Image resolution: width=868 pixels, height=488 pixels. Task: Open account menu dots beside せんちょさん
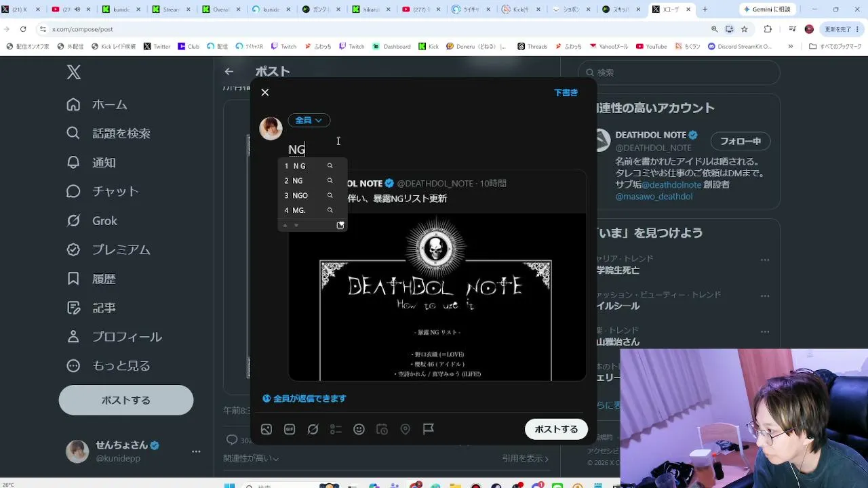[x=196, y=451]
